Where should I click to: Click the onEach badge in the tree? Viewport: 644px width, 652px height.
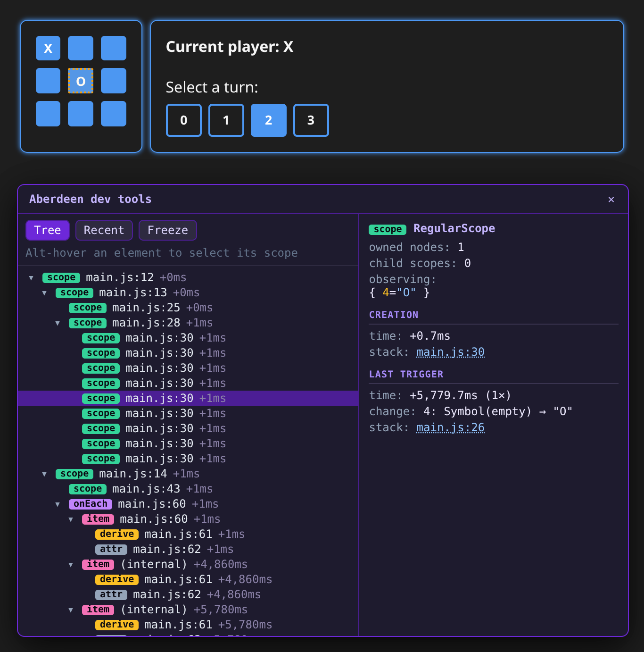pos(91,504)
